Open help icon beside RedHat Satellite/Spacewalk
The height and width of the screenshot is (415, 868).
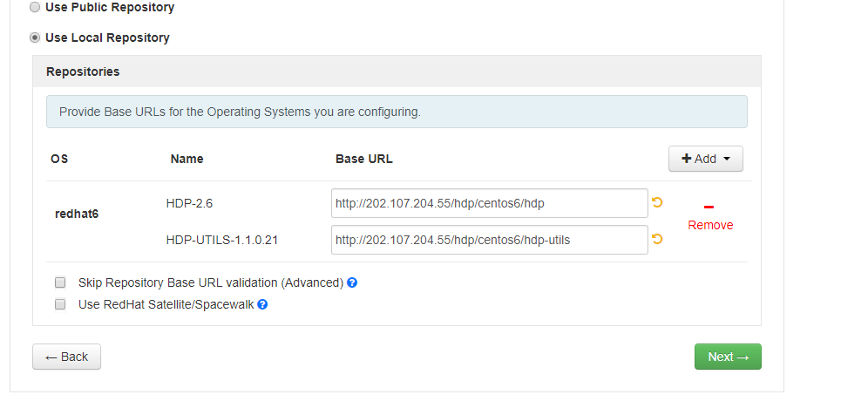coord(262,304)
